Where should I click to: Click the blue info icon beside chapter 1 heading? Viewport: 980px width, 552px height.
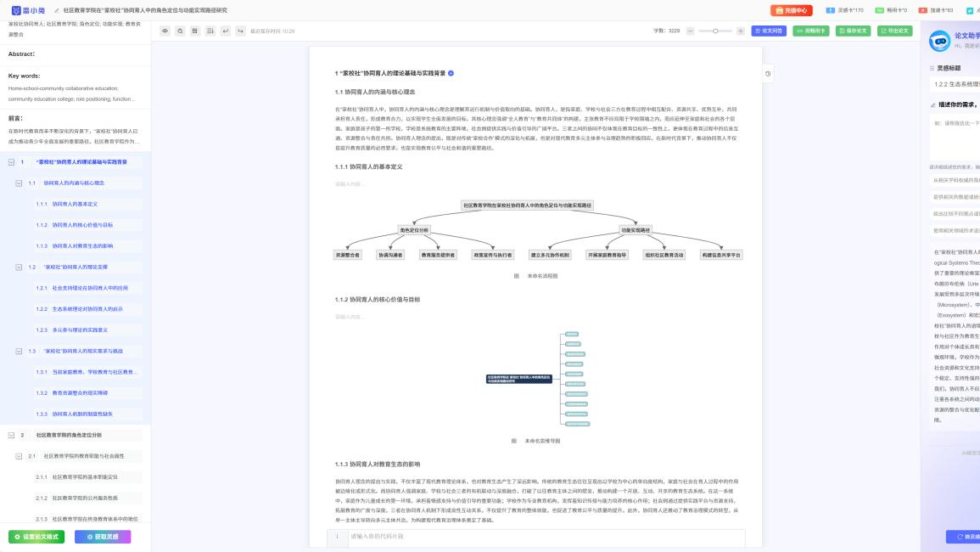(451, 74)
